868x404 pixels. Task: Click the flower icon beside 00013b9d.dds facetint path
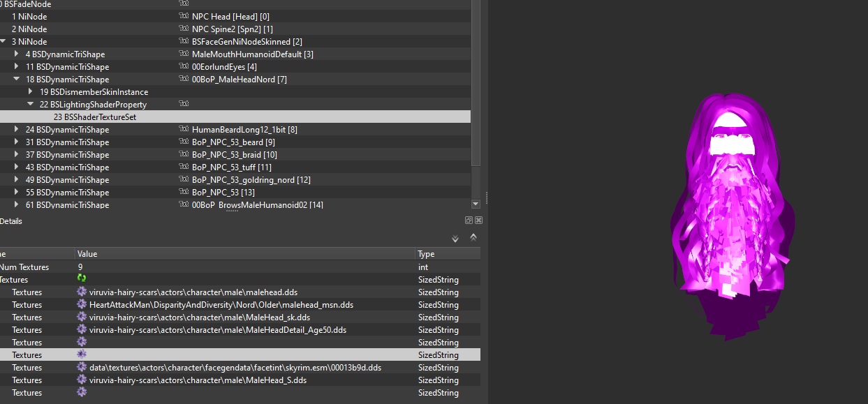pos(82,367)
